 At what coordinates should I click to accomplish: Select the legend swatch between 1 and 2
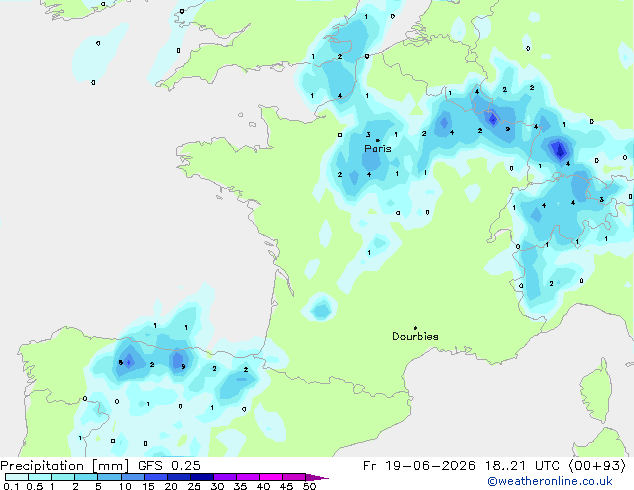pos(63,477)
